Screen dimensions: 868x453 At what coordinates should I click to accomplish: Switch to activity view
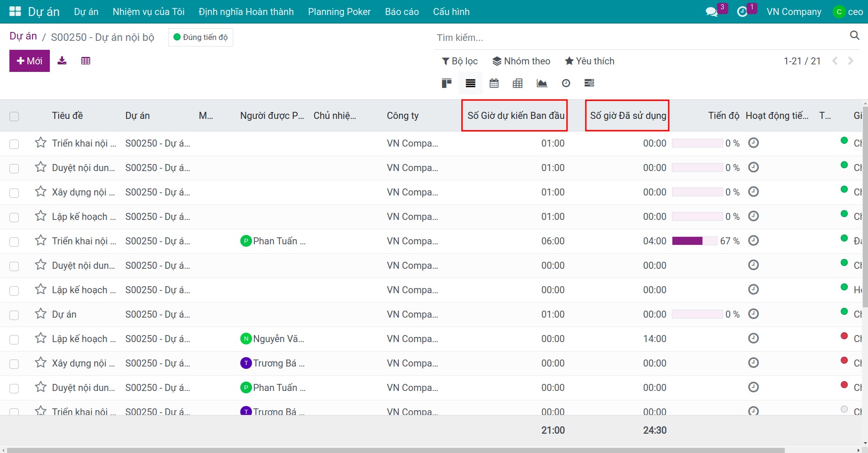coord(566,83)
